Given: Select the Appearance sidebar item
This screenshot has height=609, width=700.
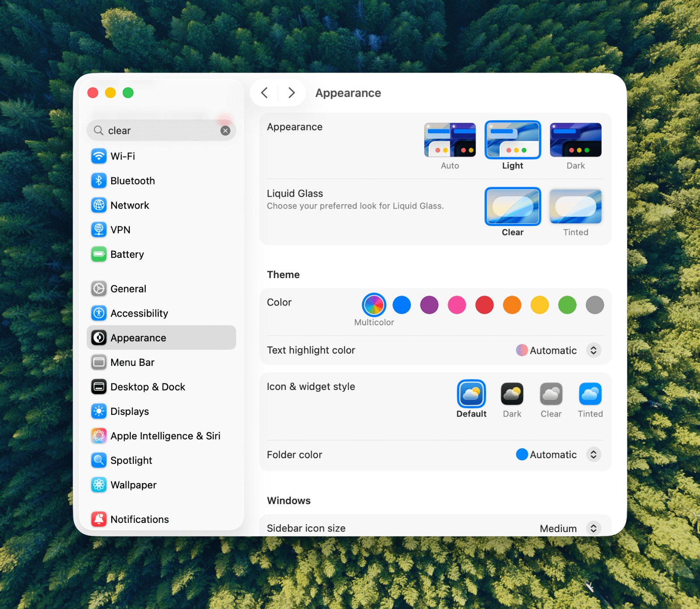Looking at the screenshot, I should 138,338.
